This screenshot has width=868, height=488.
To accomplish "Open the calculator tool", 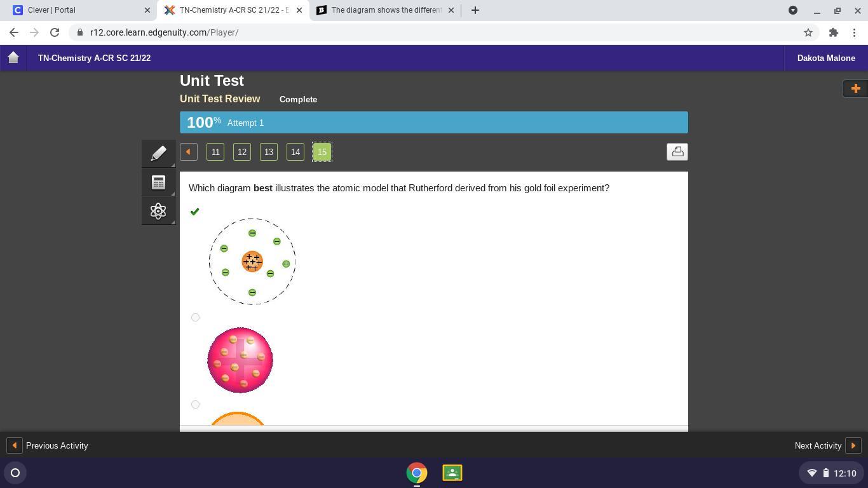I will point(158,182).
